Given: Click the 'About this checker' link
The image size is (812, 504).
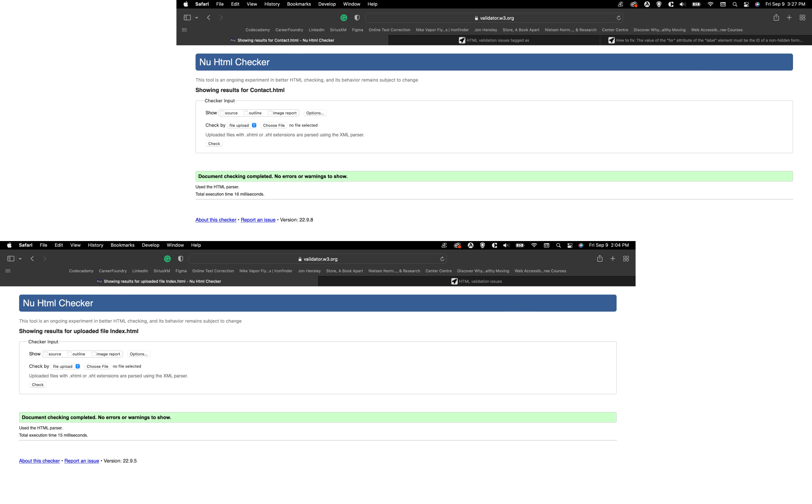Looking at the screenshot, I should (x=216, y=219).
